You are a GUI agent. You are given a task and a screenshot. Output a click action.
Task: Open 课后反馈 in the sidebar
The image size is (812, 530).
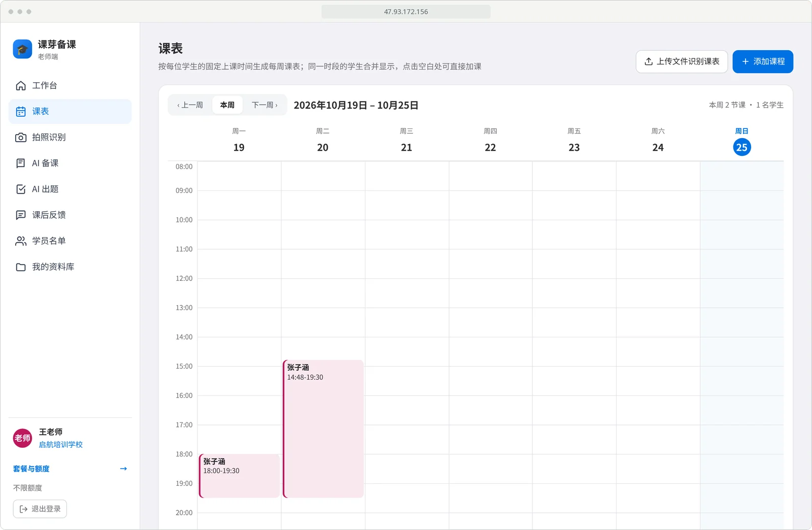pos(70,215)
